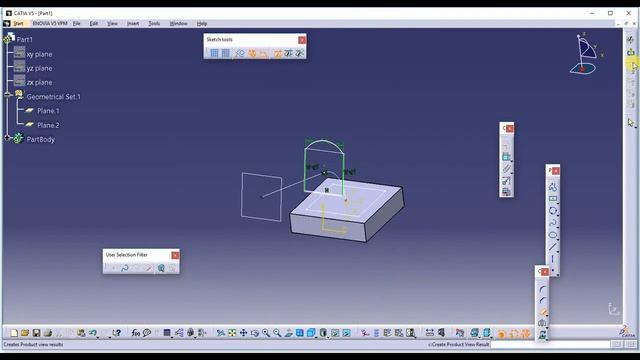Click the 3D compass at top right
Viewport: 640px width, 360px height.
[586, 54]
